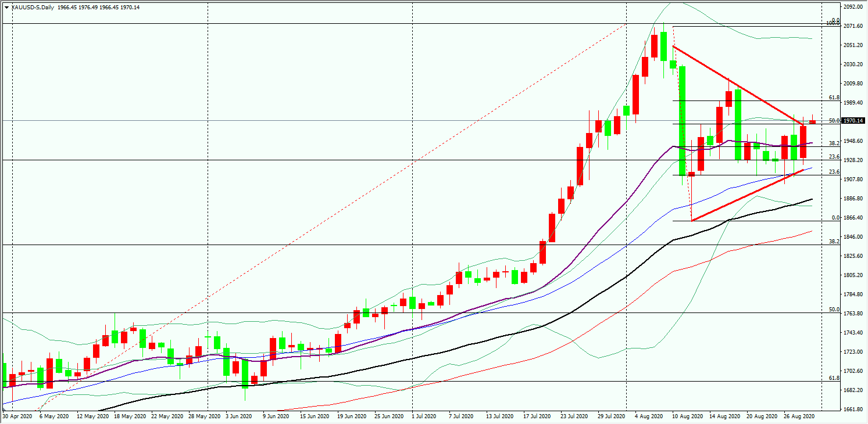Screen dimensions: 868x424
Task: Click the OHLC values in the chart header
Action: tap(99, 7)
